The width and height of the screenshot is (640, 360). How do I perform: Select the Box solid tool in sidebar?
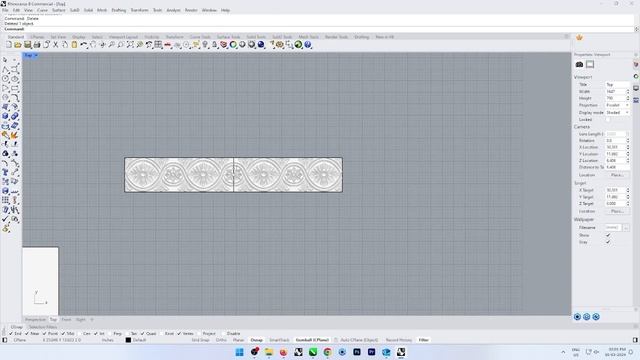coord(6,116)
